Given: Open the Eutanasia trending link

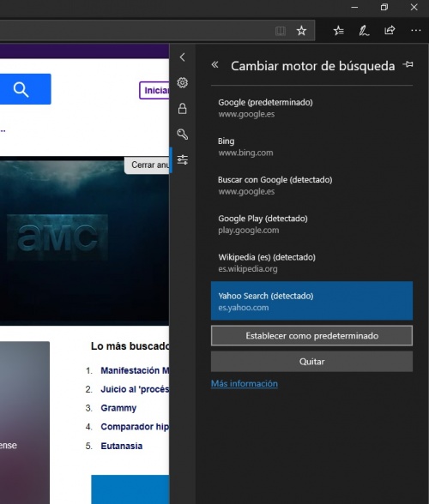Looking at the screenshot, I should (x=121, y=446).
